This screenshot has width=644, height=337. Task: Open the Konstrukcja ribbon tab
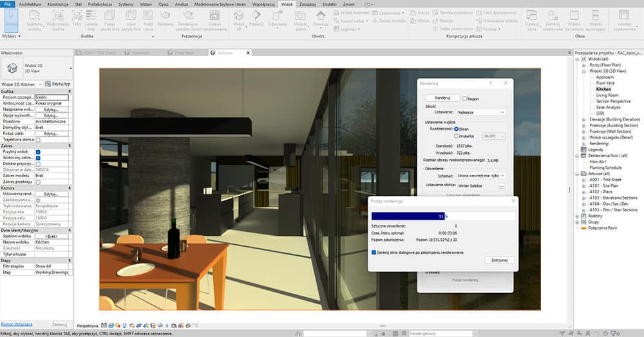pos(58,4)
